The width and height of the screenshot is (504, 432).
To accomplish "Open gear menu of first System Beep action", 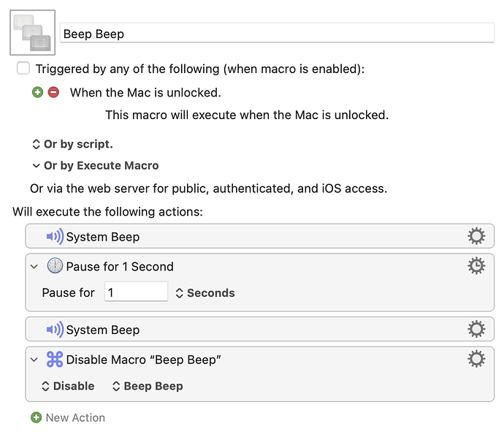I will pos(476,236).
